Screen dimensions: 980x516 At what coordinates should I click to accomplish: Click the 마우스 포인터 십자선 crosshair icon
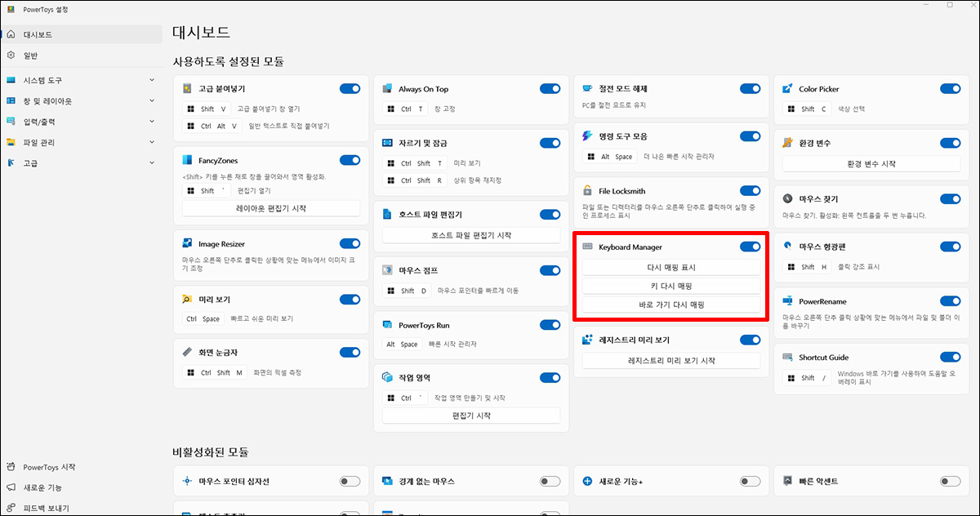pyautogui.click(x=187, y=482)
